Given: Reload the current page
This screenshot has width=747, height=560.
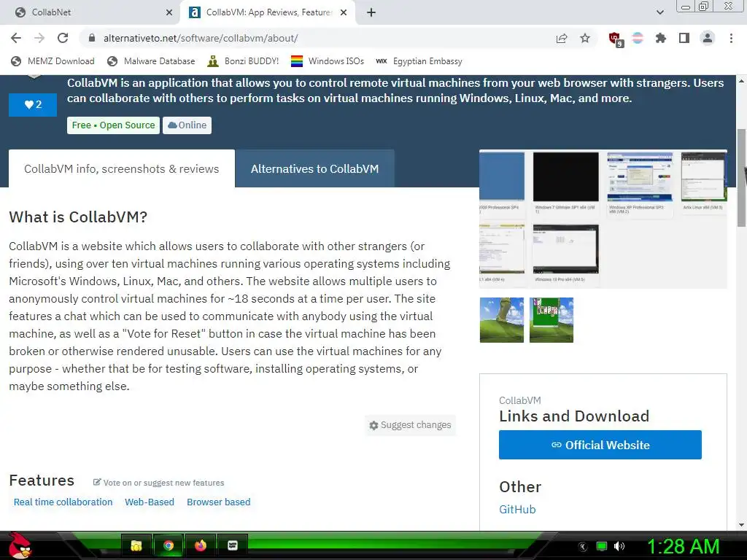Looking at the screenshot, I should 63,38.
